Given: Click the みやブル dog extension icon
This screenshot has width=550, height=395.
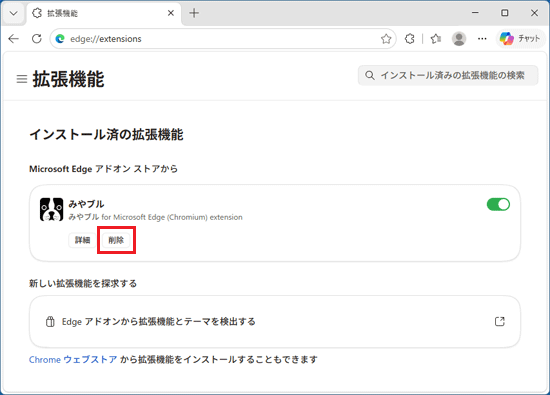Looking at the screenshot, I should pyautogui.click(x=52, y=209).
